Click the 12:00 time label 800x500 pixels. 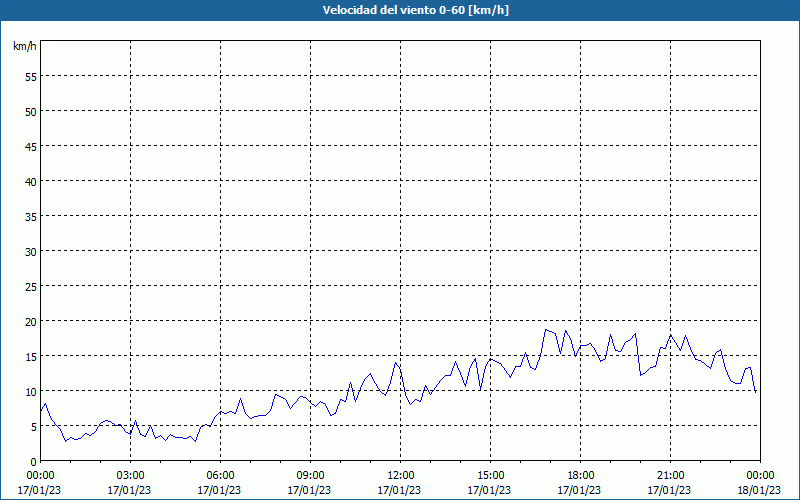click(401, 476)
